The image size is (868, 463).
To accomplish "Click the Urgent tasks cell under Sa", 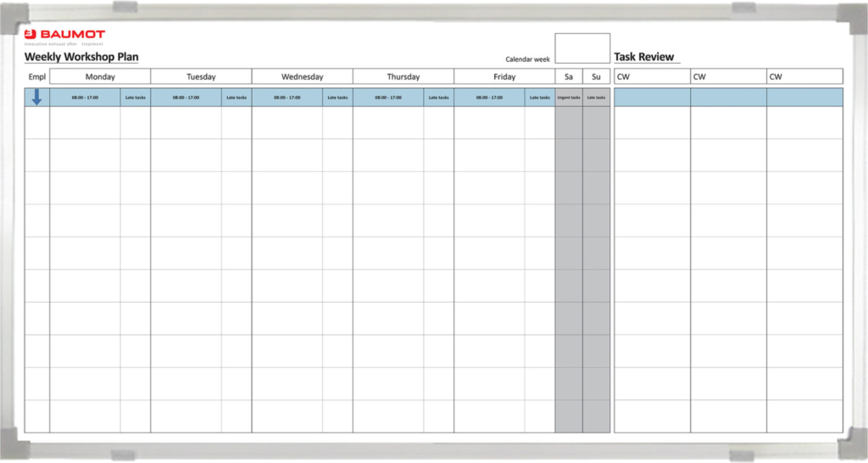I will [x=569, y=98].
